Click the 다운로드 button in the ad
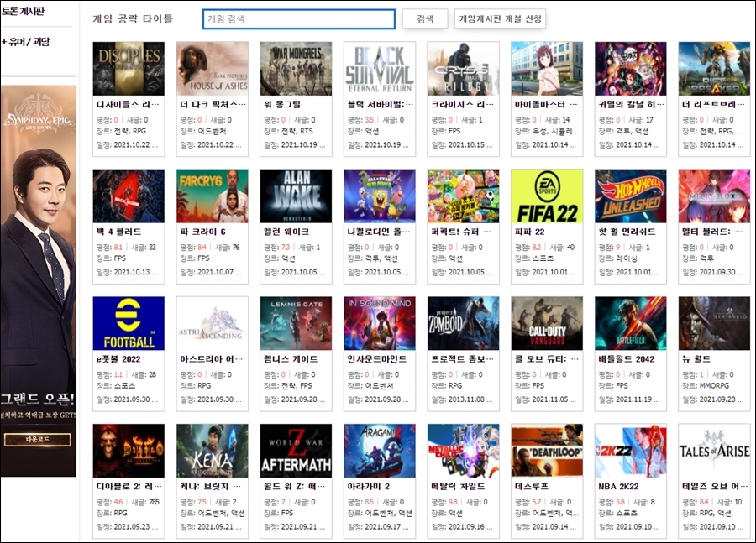Screen dimensions: 756x543 pos(38,440)
